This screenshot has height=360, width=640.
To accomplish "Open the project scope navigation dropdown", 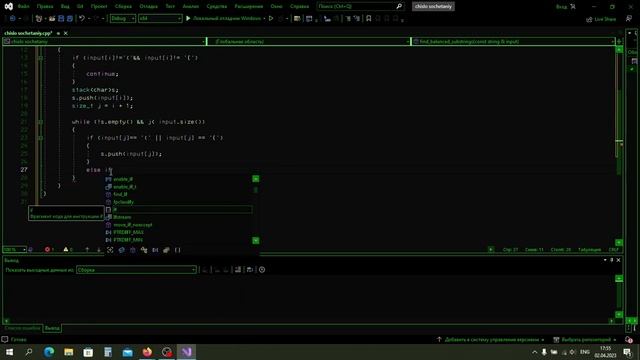I will coord(104,42).
